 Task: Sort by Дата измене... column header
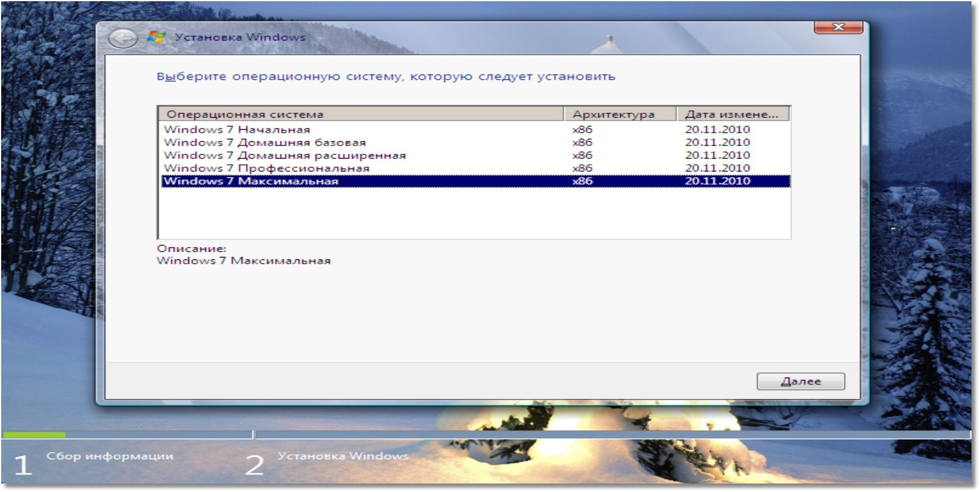733,114
